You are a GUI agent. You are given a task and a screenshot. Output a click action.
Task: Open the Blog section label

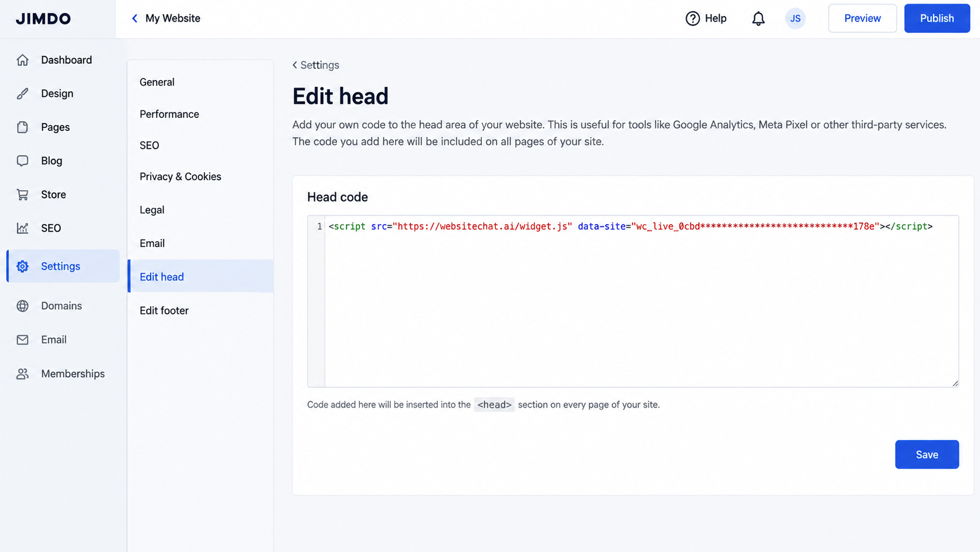pyautogui.click(x=52, y=161)
